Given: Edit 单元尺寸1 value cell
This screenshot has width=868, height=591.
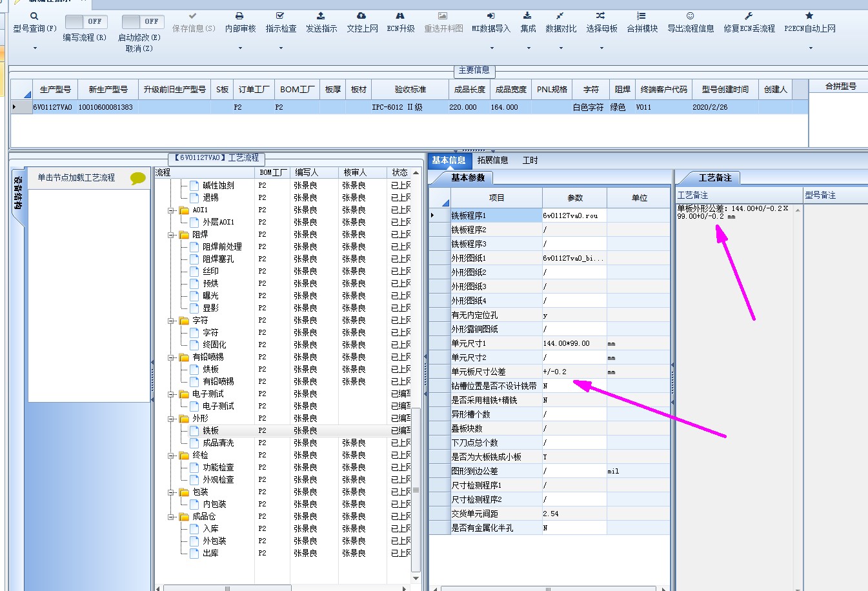Looking at the screenshot, I should (x=574, y=343).
